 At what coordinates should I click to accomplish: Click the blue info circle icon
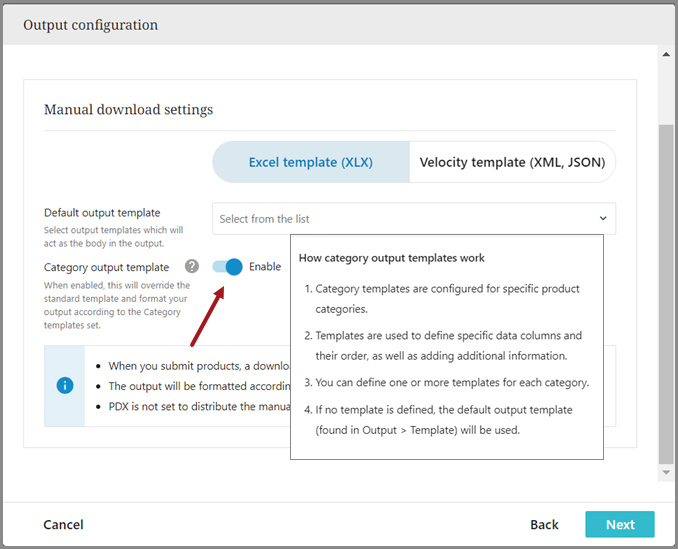(x=65, y=385)
